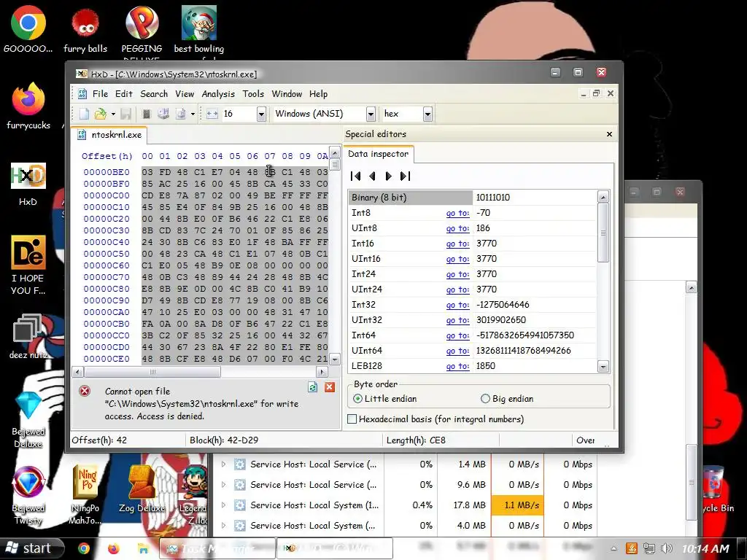
Task: Click the bytes-per-row width icon
Action: [212, 114]
